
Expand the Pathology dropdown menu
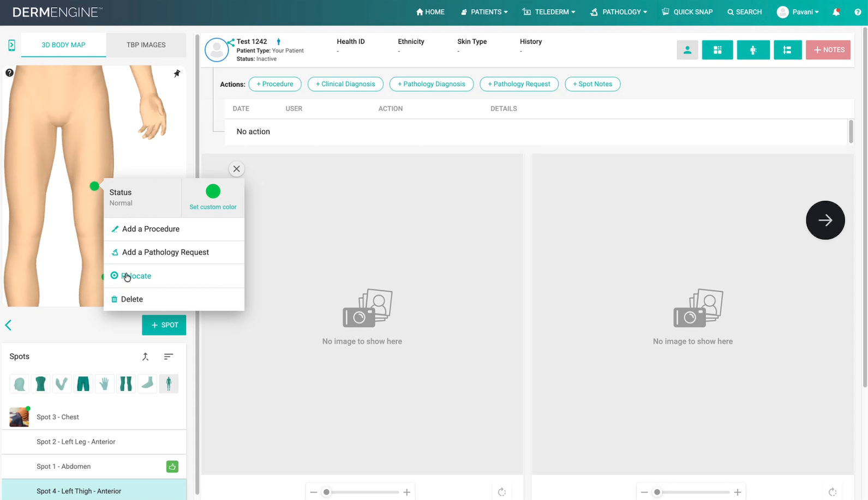(619, 12)
